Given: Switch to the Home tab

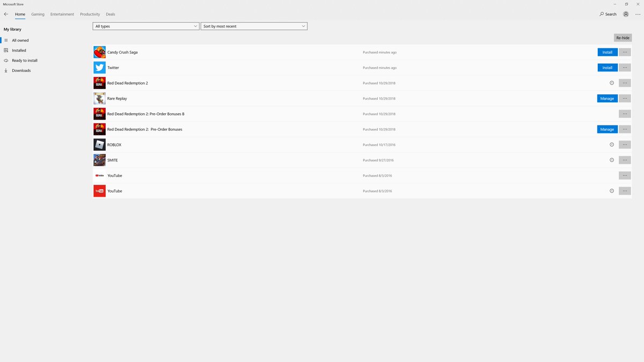Looking at the screenshot, I should pyautogui.click(x=20, y=14).
